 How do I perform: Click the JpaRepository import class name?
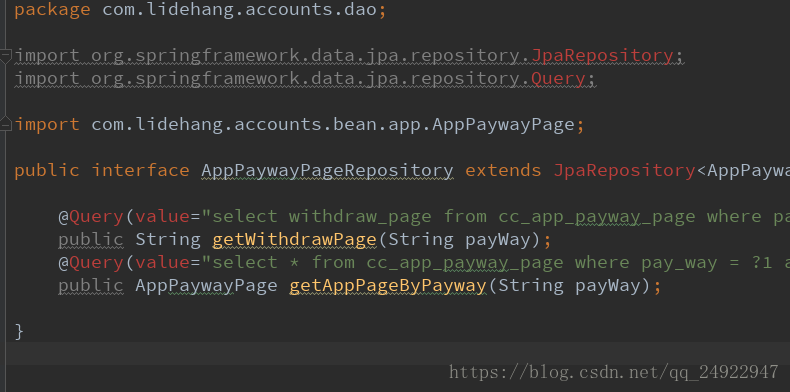click(x=602, y=55)
